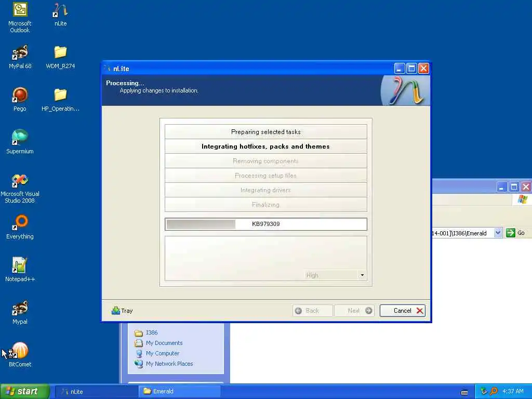This screenshot has width=532, height=399.
Task: Click the orange magnifier tray icon
Action: point(494,391)
